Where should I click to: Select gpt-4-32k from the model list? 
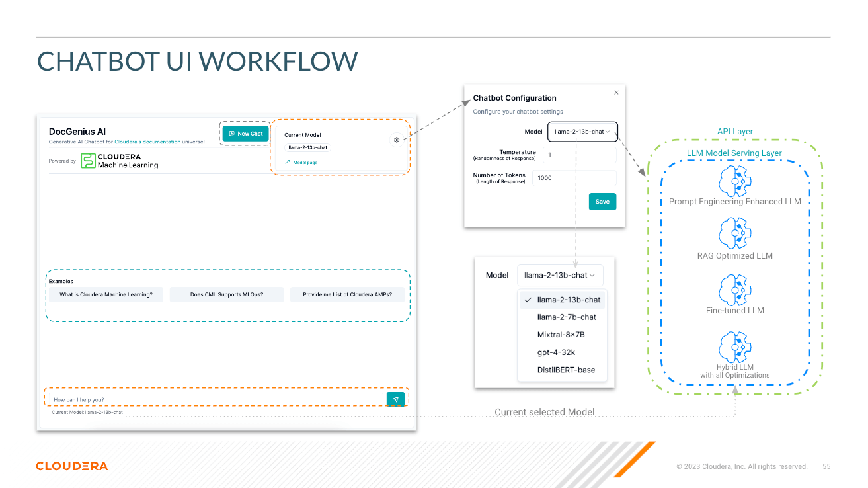click(x=562, y=352)
